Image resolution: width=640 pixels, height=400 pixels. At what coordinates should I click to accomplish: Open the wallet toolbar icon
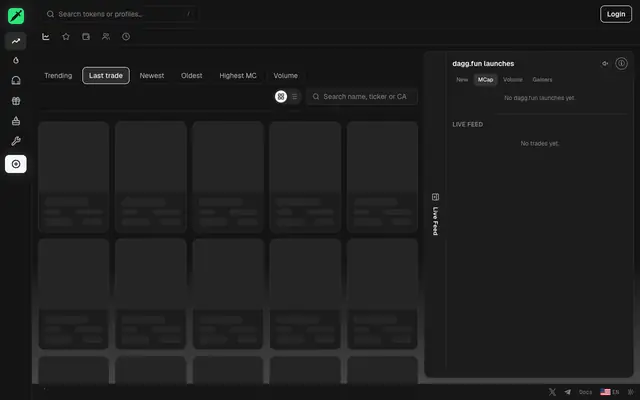tap(86, 37)
